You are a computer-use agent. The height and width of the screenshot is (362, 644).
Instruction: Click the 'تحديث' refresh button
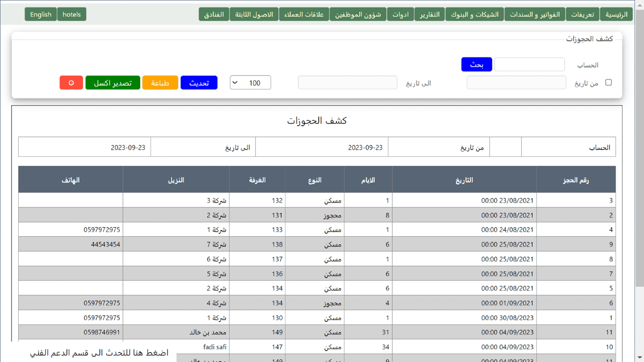pyautogui.click(x=199, y=83)
